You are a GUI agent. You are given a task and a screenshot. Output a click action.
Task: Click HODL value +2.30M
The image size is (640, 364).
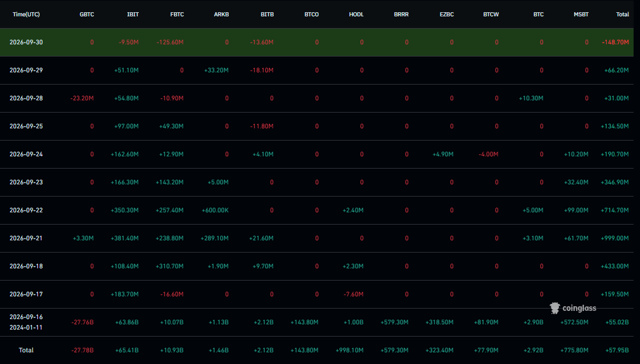click(353, 267)
